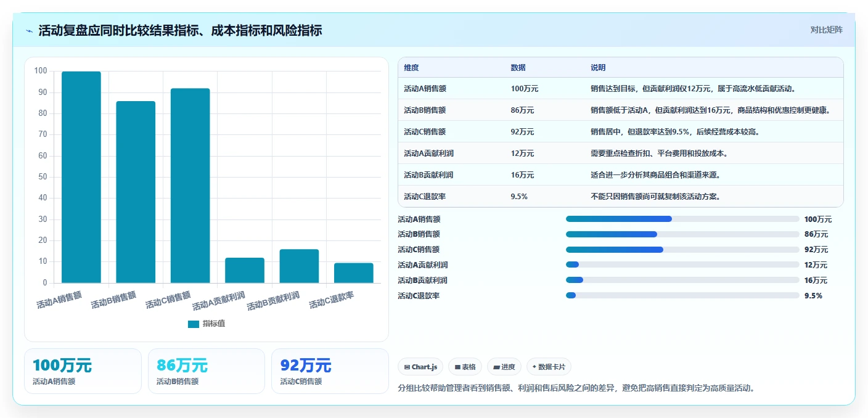868x418 pixels.
Task: Click the 说明 column header
Action: 598,68
